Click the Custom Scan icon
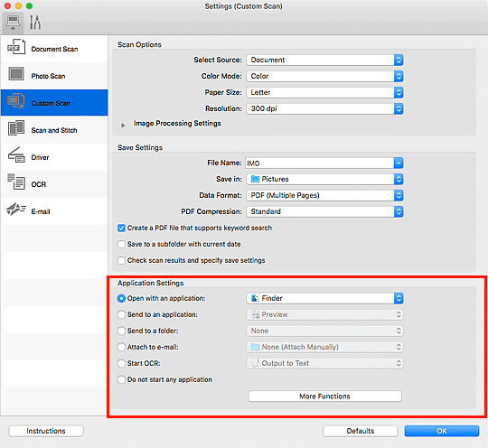Viewport: 488px width, 448px height. click(16, 101)
